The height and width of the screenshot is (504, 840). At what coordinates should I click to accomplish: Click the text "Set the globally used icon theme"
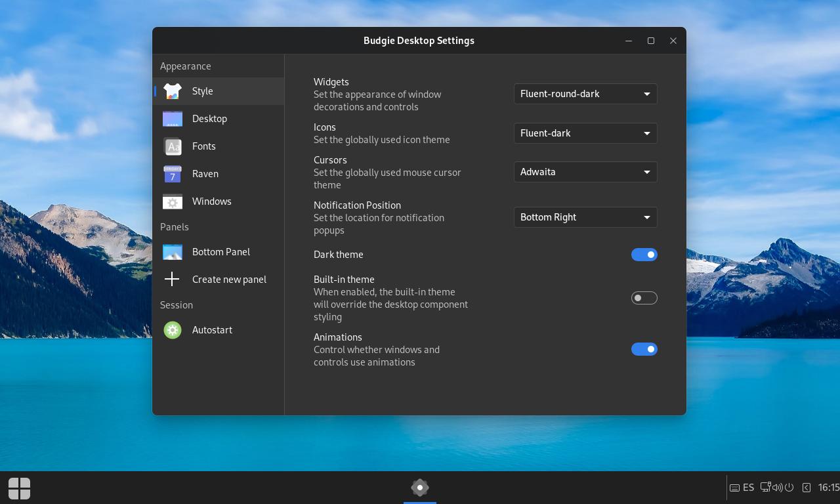(x=382, y=140)
